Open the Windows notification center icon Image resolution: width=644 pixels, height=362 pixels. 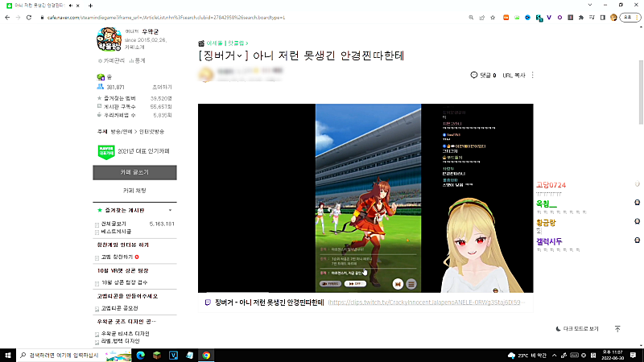[633, 356]
